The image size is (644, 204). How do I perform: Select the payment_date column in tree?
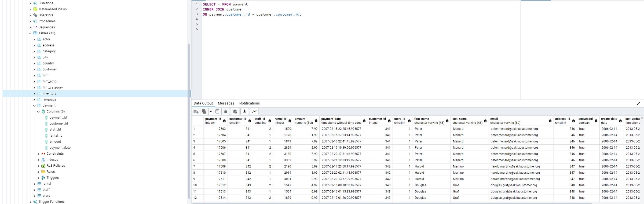60,148
